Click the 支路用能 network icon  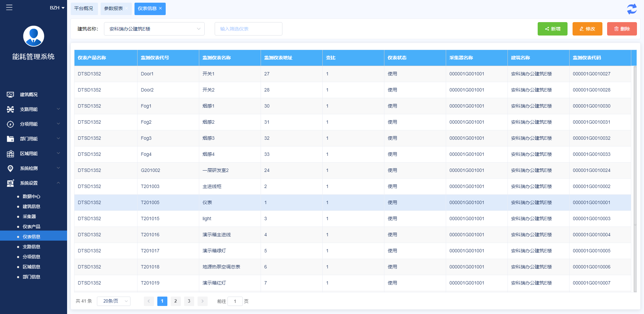point(10,109)
